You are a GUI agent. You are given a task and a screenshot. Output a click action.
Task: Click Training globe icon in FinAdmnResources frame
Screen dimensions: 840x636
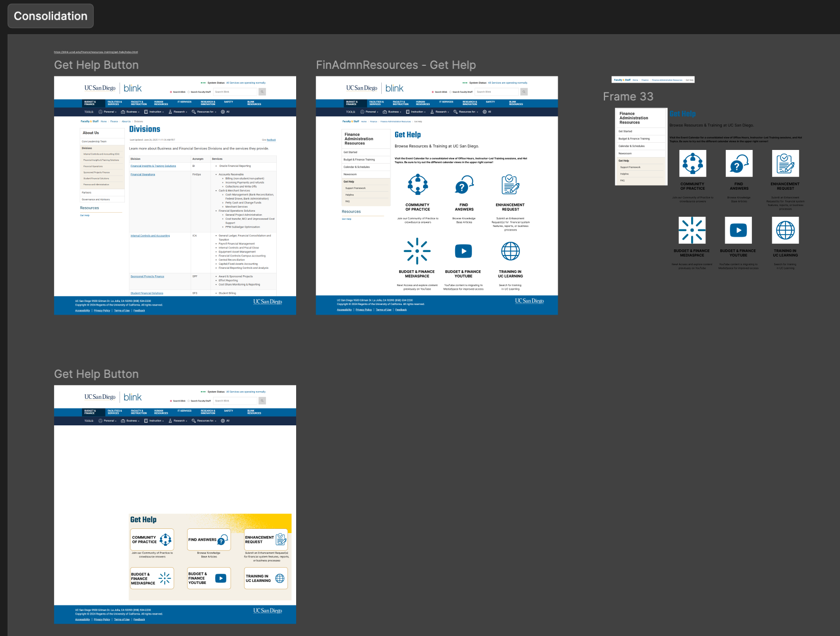click(510, 251)
